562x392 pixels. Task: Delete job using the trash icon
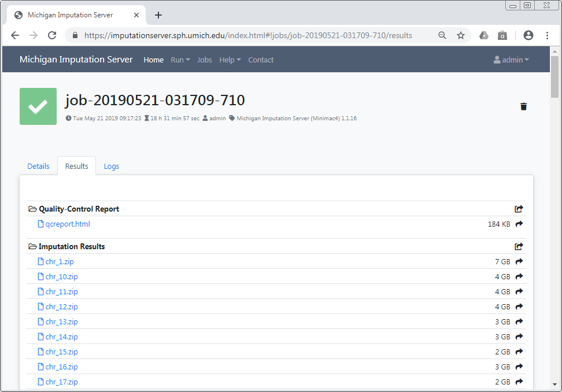523,106
